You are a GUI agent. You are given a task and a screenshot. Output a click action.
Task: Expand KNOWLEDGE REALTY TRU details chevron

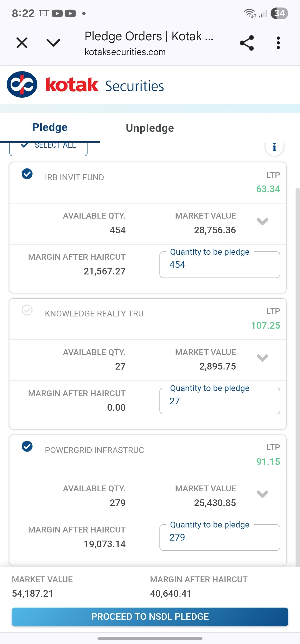262,358
